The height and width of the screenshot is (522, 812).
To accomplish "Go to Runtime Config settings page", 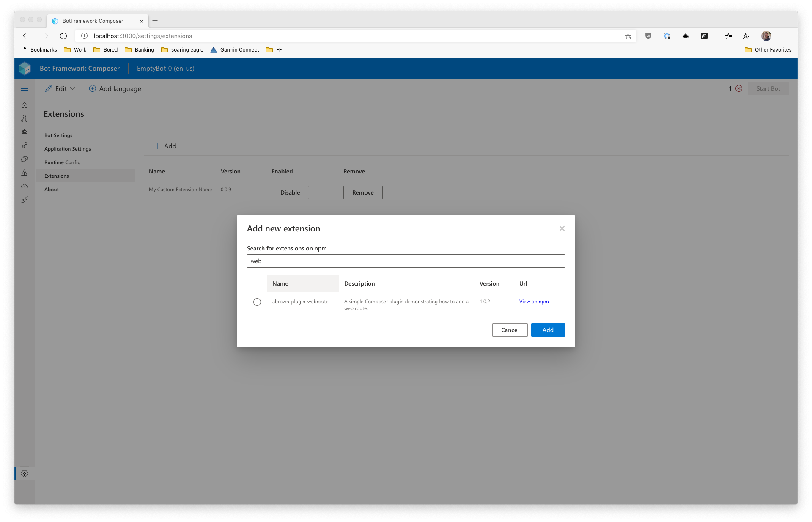I will 62,162.
